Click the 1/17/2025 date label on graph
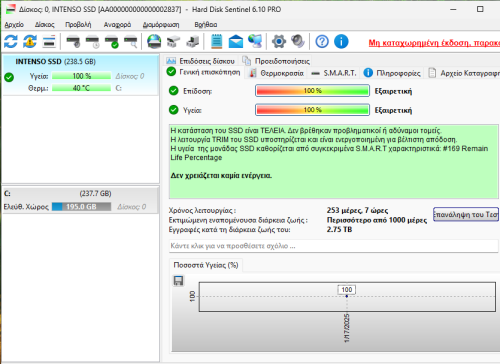This screenshot has height=364, width=500. [x=347, y=328]
